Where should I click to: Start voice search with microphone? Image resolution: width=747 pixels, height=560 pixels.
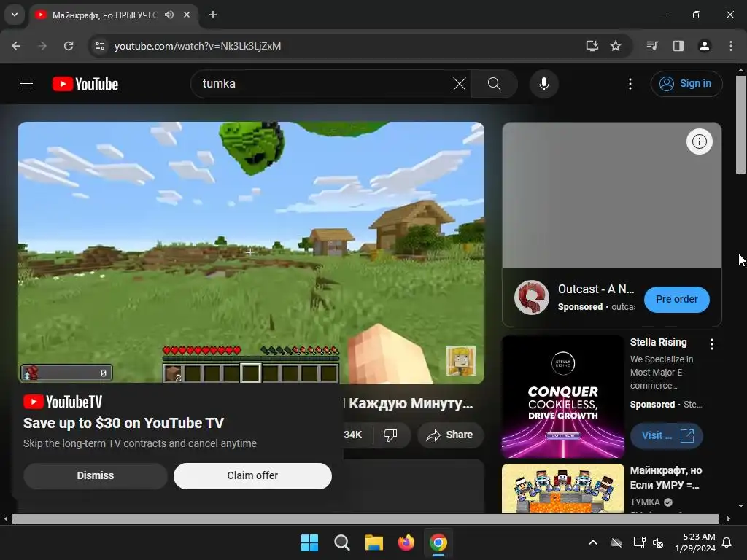(x=543, y=84)
